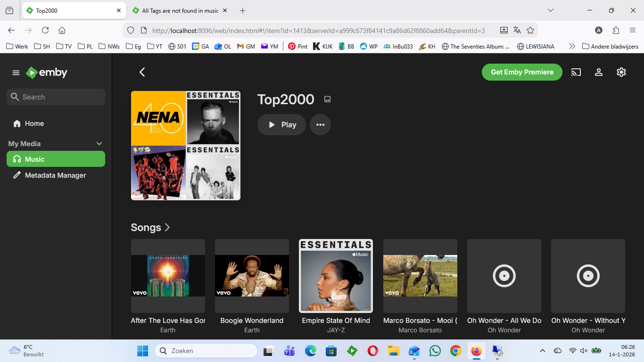Open the Pint bookmark
The height and width of the screenshot is (362, 644).
coord(297,46)
